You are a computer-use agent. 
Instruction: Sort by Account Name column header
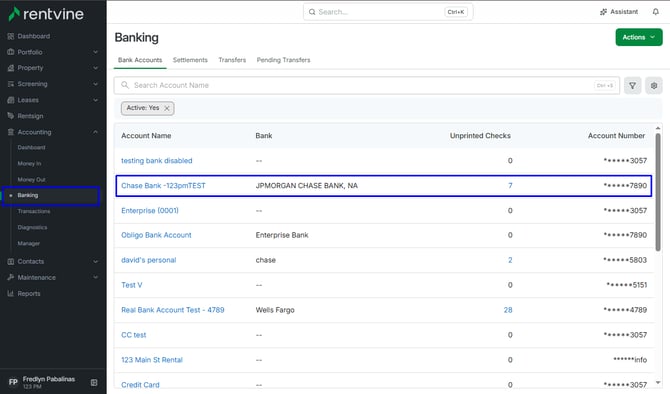point(146,136)
